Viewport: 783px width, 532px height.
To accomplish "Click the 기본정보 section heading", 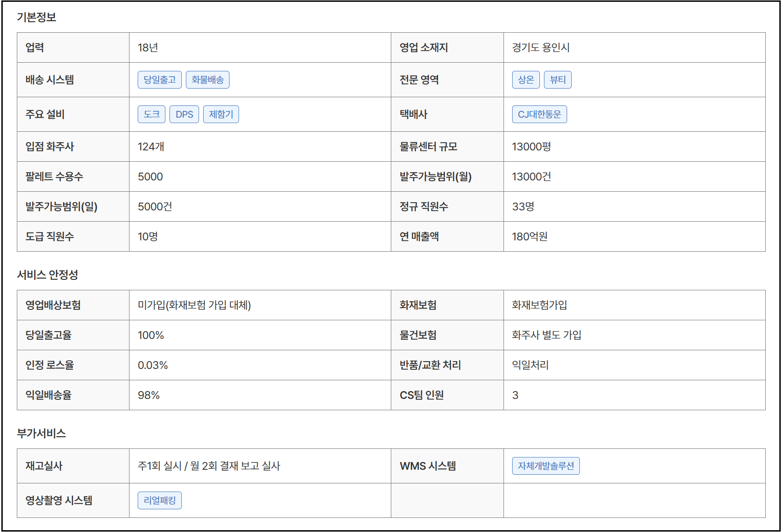I will pyautogui.click(x=36, y=17).
